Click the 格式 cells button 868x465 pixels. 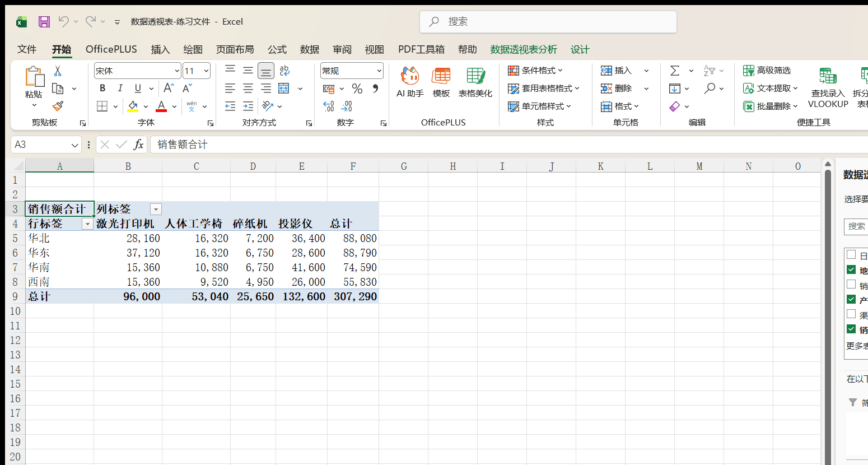click(620, 106)
